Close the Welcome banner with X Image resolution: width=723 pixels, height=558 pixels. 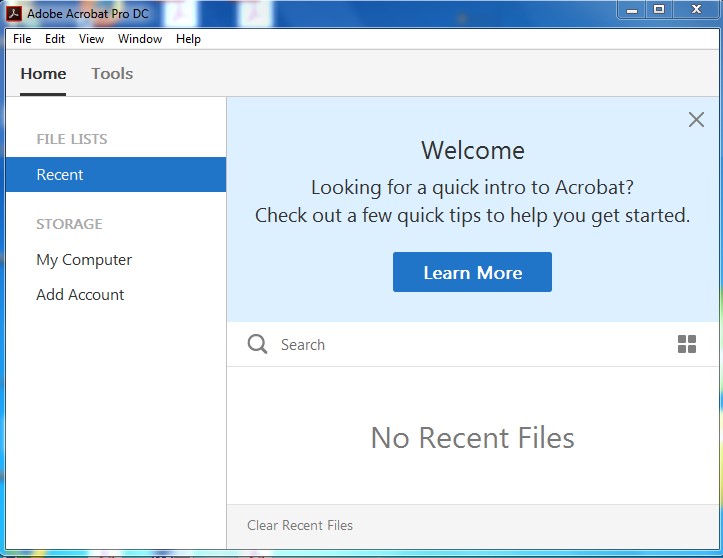pyautogui.click(x=696, y=119)
